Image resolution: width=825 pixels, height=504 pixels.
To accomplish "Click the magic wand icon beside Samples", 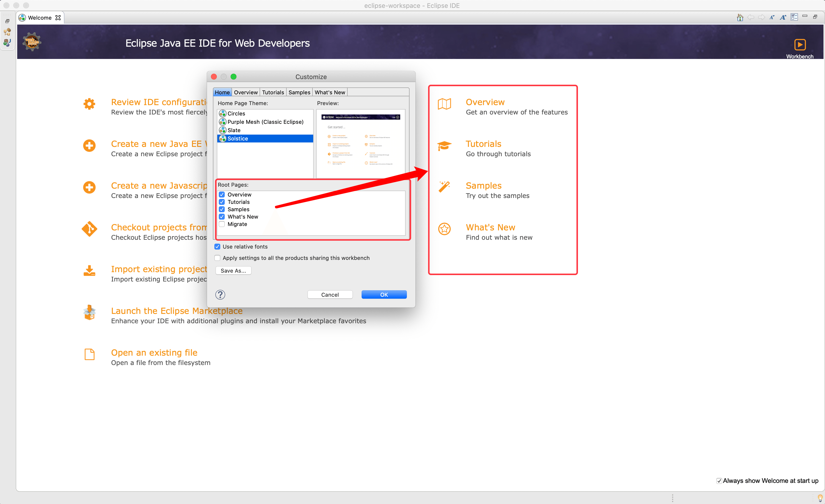I will (444, 187).
